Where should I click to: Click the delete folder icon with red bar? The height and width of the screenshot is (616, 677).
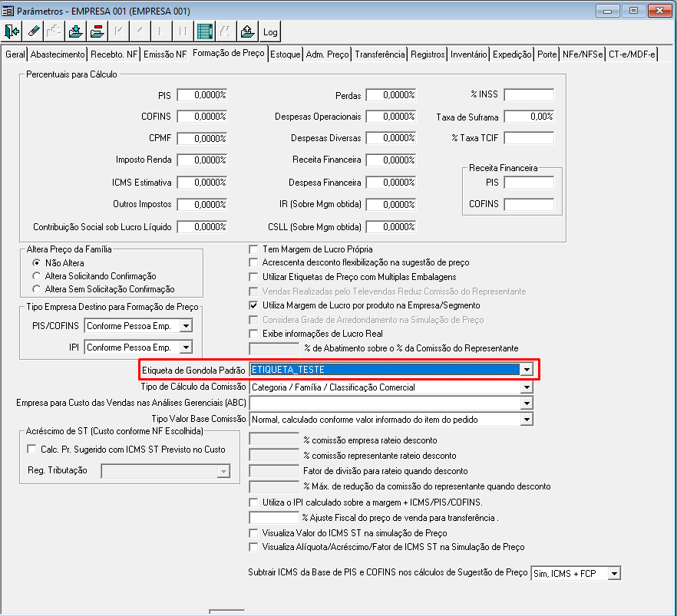click(x=97, y=31)
